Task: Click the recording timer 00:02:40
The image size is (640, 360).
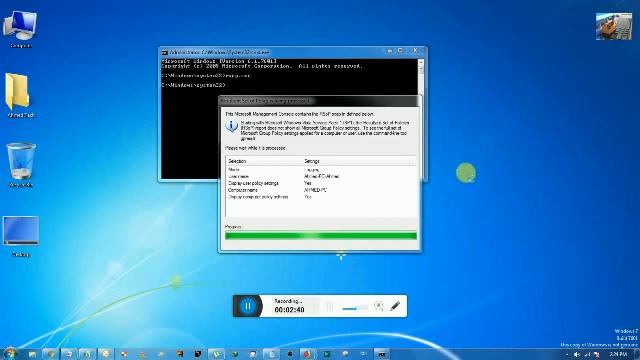Action: pos(289,310)
